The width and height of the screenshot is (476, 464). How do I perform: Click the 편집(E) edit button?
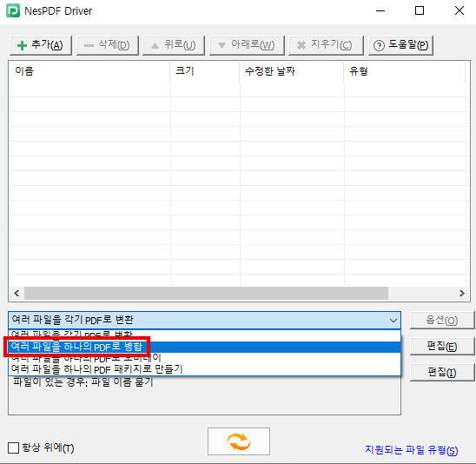[442, 346]
